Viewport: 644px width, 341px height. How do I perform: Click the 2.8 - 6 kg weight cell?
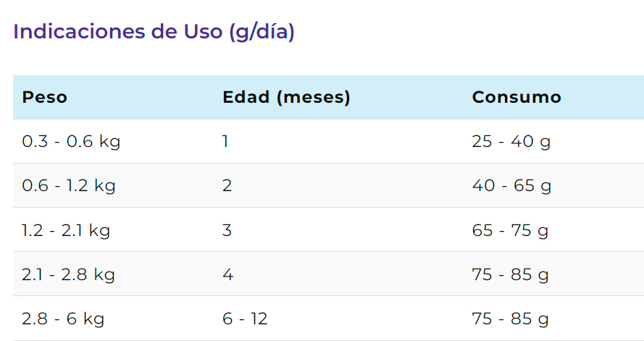pos(63,319)
